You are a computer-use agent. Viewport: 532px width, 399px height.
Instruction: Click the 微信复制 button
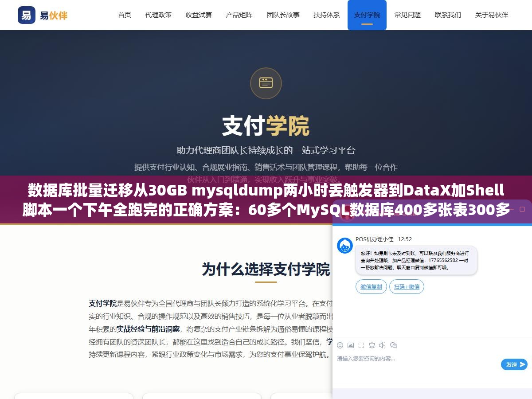pos(371,287)
